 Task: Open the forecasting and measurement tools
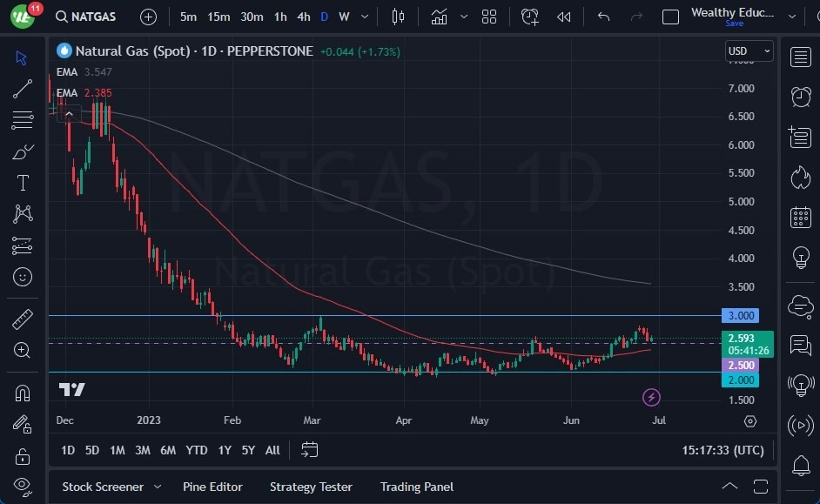tap(22, 245)
